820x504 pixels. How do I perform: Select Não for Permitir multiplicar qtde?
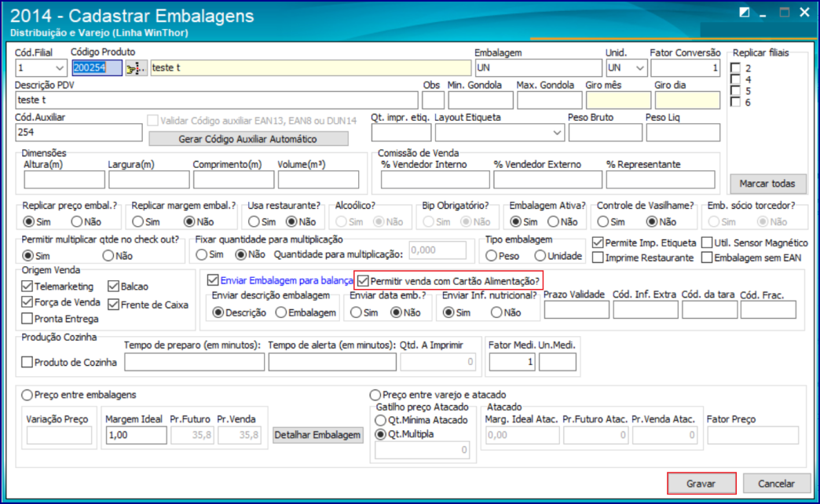click(108, 256)
